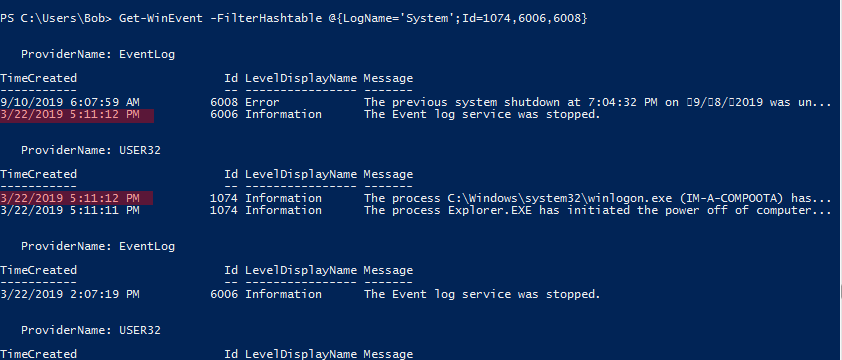The height and width of the screenshot is (360, 842).
Task: Click the Error level label
Action: click(262, 102)
